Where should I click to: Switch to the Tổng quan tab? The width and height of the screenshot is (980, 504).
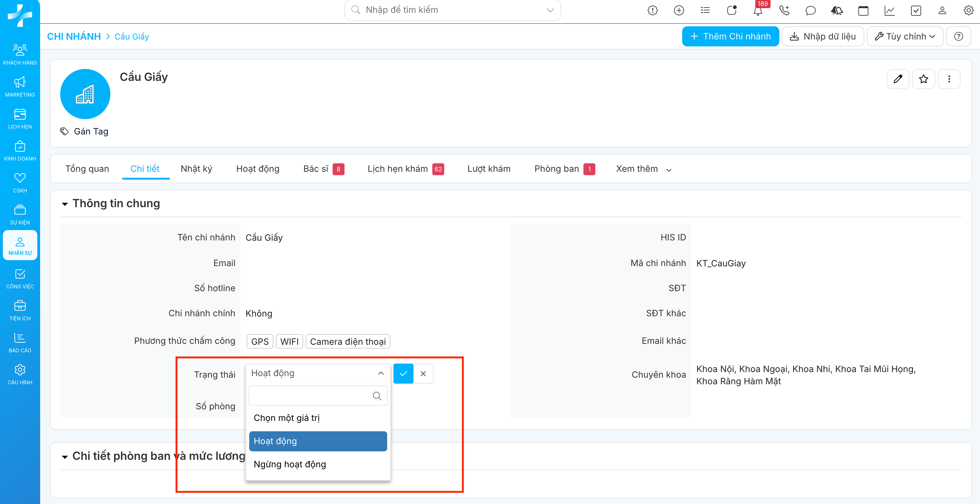coord(87,169)
